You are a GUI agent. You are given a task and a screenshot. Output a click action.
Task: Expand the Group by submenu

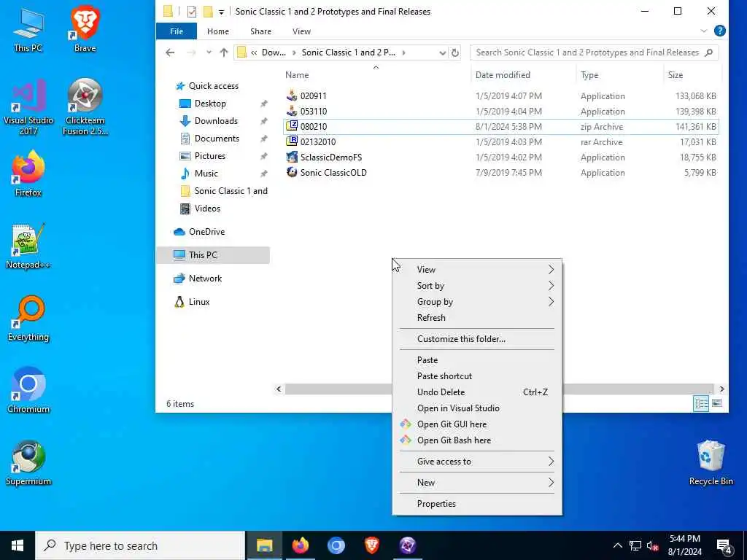coord(477,301)
